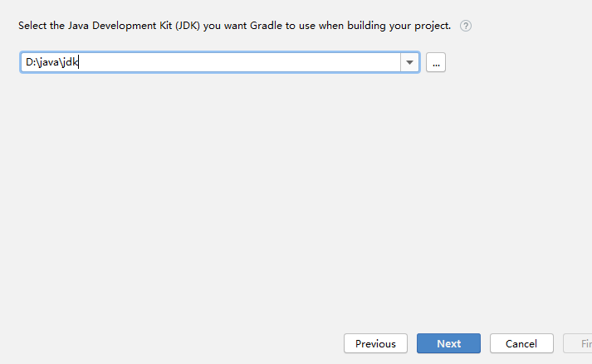Click the instruction text about selecting a JDK
The height and width of the screenshot is (364, 592).
(234, 26)
